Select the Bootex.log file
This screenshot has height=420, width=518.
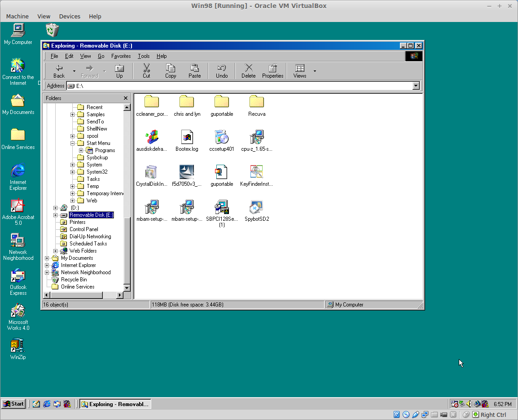pos(187,141)
